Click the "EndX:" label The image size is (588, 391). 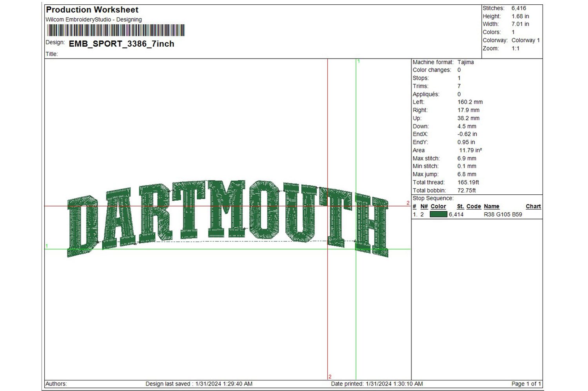[x=420, y=134]
